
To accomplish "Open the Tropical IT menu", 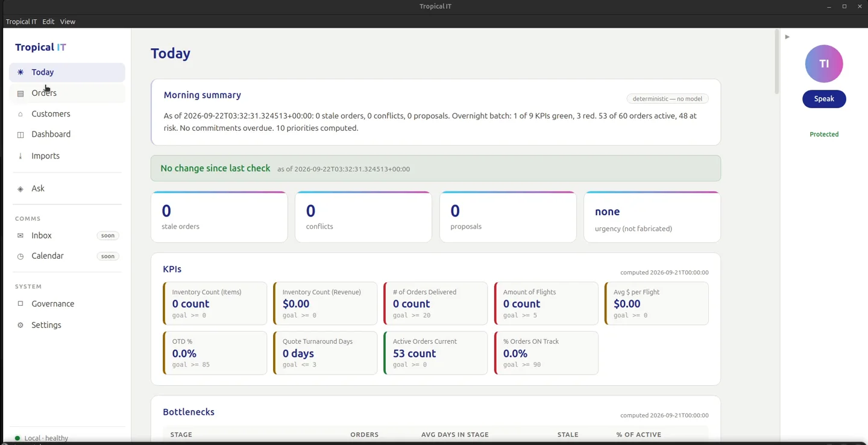I will click(x=21, y=22).
